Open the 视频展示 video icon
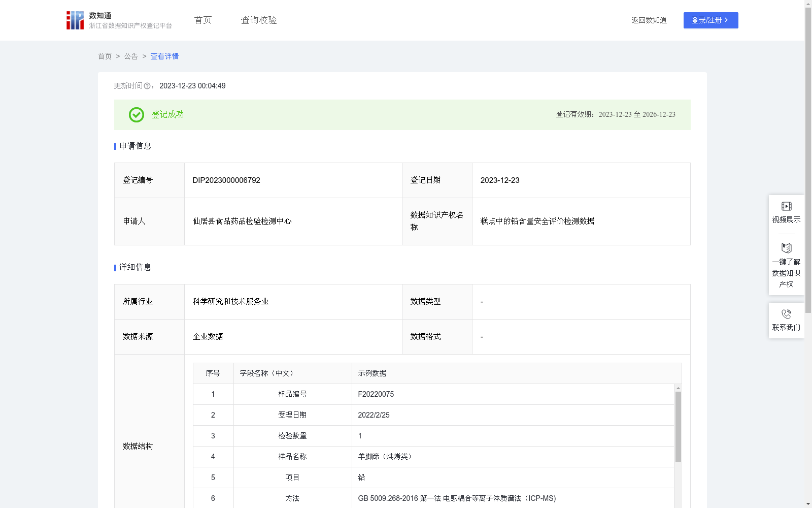The image size is (812, 508). click(786, 206)
